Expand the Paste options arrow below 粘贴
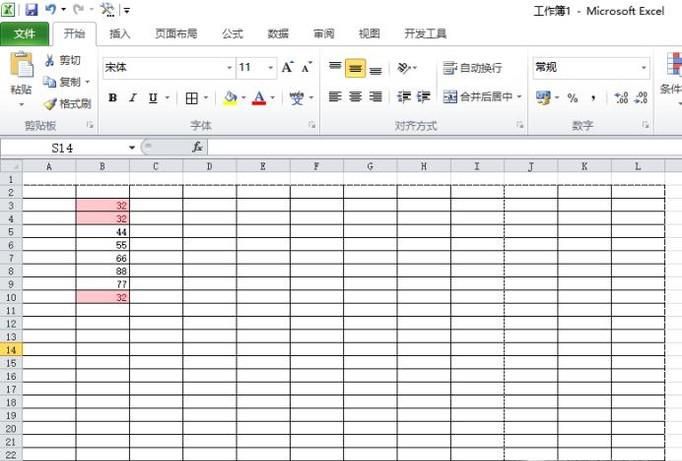682x461 pixels. pos(21,104)
